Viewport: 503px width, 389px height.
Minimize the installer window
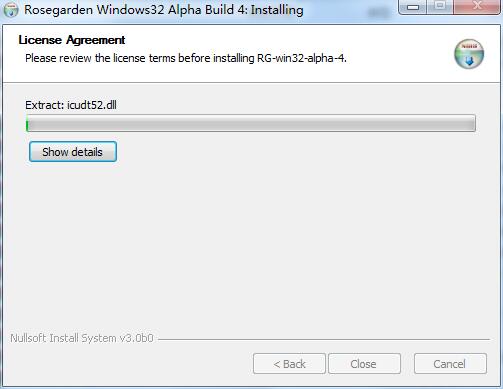coord(413,7)
